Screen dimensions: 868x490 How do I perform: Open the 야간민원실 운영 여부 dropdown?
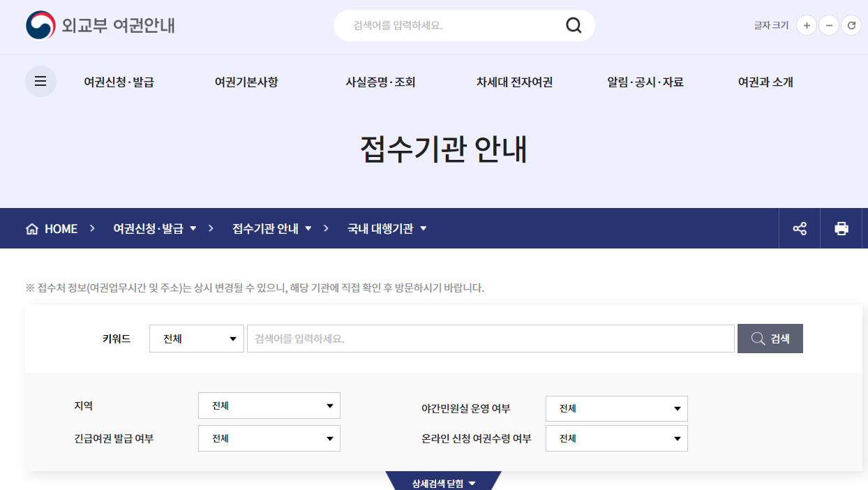[x=616, y=408]
